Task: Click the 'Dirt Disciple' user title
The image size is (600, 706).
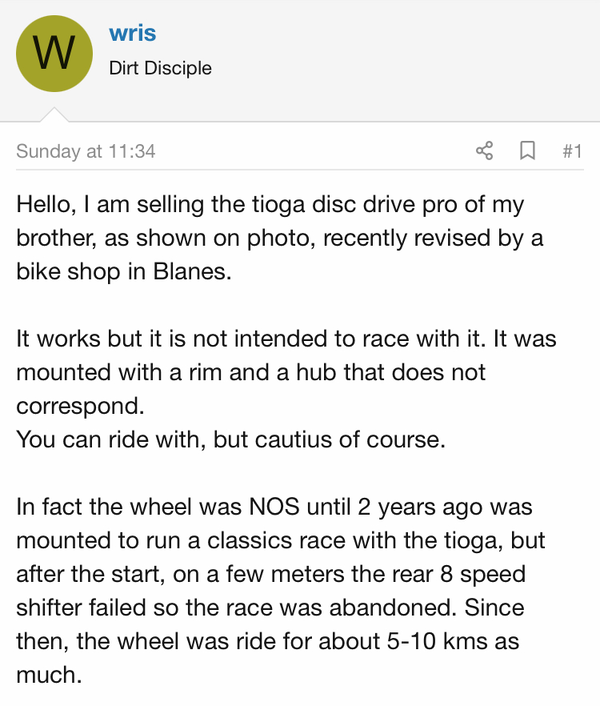Action: 160,68
